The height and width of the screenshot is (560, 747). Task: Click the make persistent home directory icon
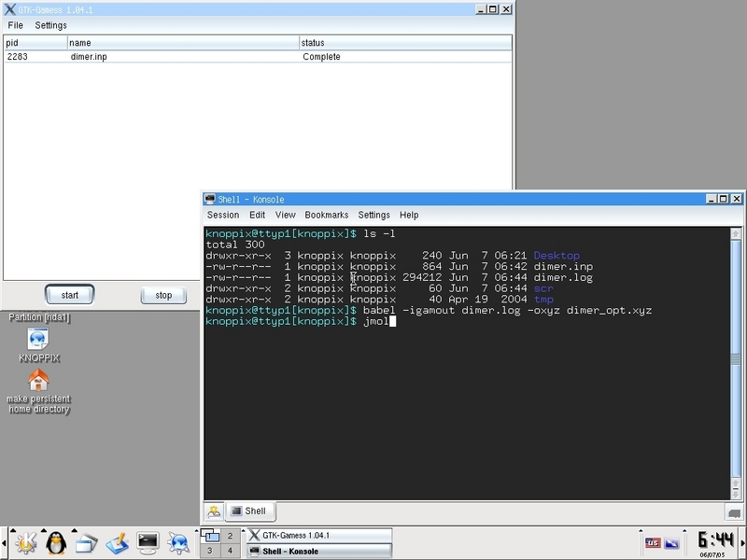[x=38, y=381]
